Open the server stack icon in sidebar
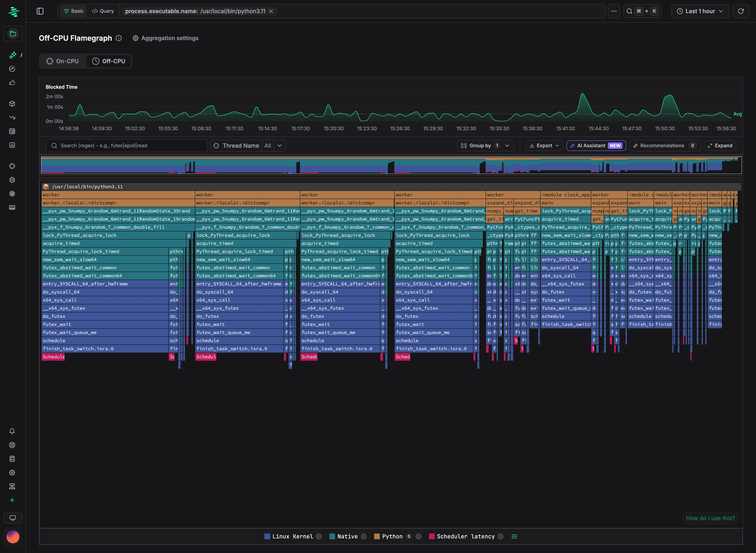 click(x=12, y=131)
